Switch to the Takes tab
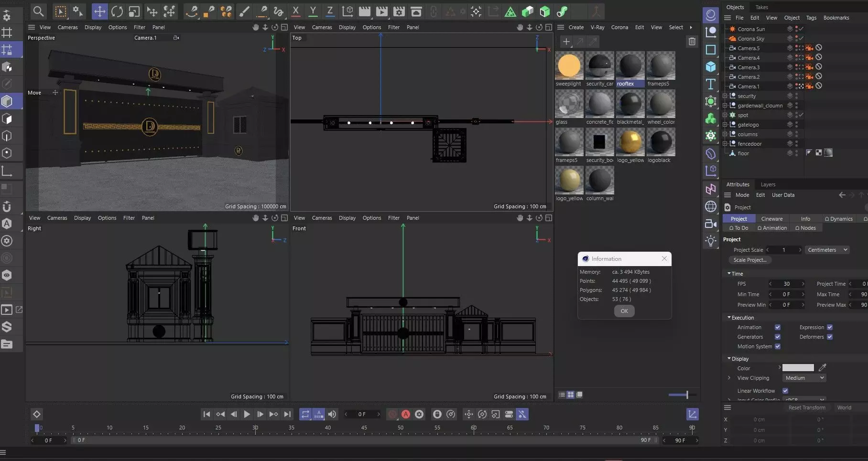This screenshot has height=461, width=868. [762, 7]
